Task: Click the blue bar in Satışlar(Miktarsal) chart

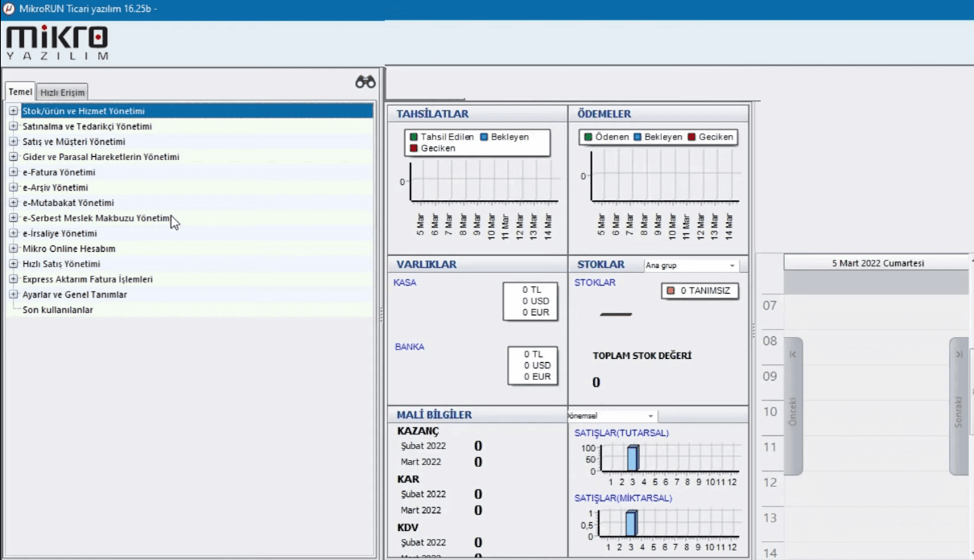Action: 631,523
